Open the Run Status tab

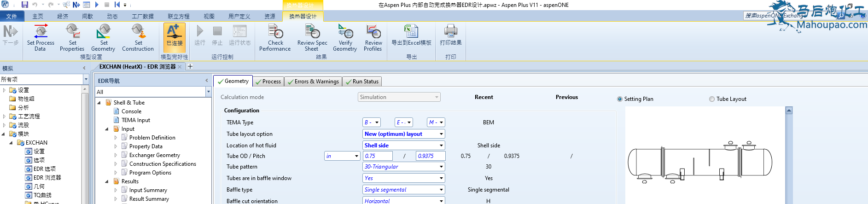(x=362, y=82)
